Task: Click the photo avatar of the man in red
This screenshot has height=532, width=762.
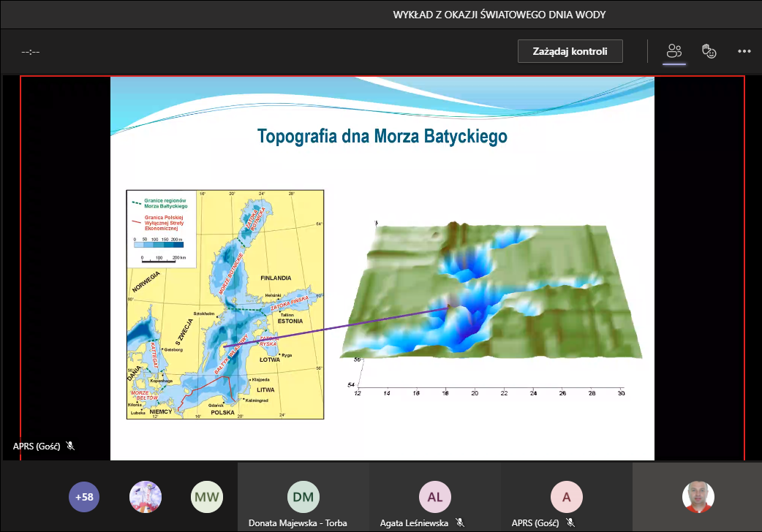Action: [x=698, y=497]
